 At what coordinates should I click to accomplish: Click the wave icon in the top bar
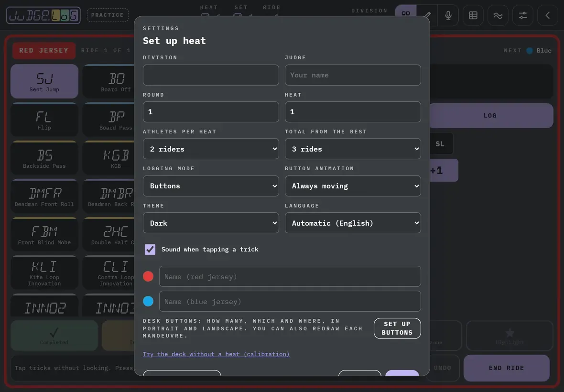[498, 15]
